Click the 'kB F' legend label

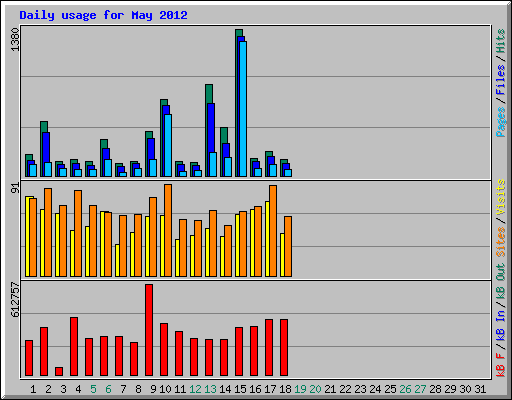(x=500, y=365)
